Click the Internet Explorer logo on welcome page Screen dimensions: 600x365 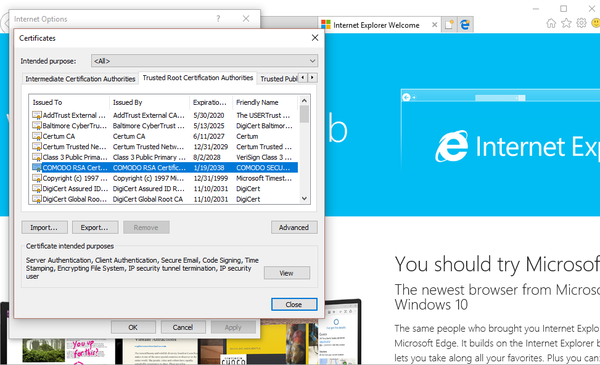451,147
